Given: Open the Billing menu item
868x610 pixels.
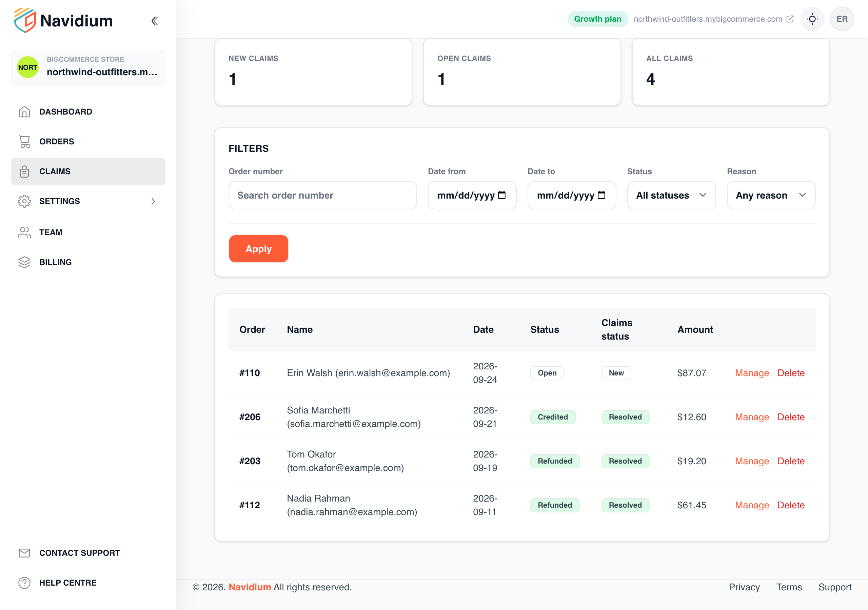Looking at the screenshot, I should [x=88, y=262].
